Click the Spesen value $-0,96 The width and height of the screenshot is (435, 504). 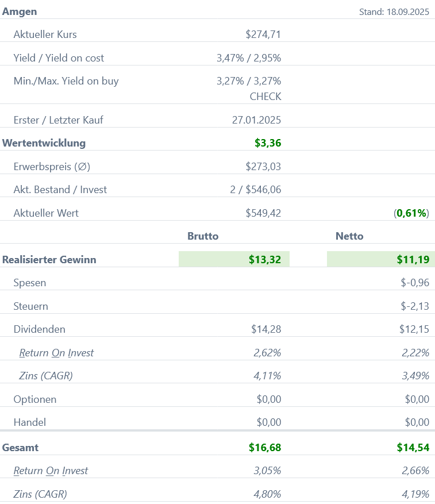[415, 283]
